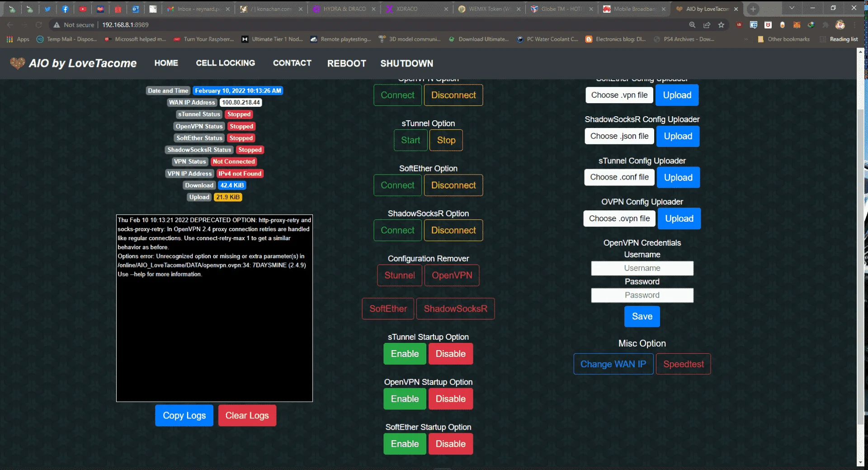
Task: Enable sTunnel startup option
Action: click(405, 354)
